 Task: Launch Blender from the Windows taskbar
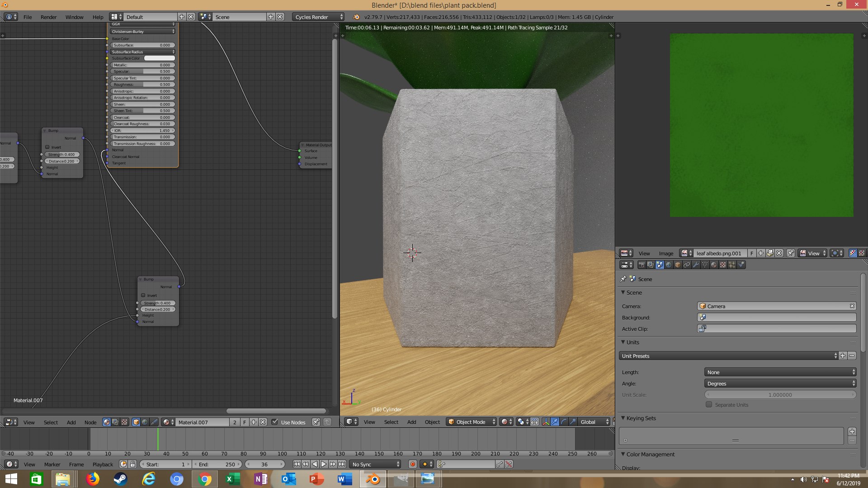pyautogui.click(x=373, y=479)
